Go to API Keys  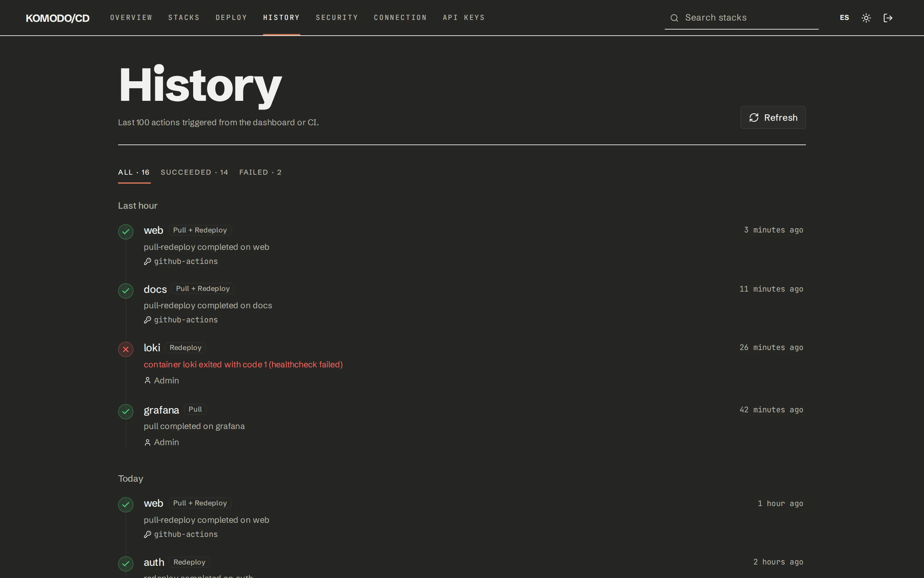[x=464, y=18]
